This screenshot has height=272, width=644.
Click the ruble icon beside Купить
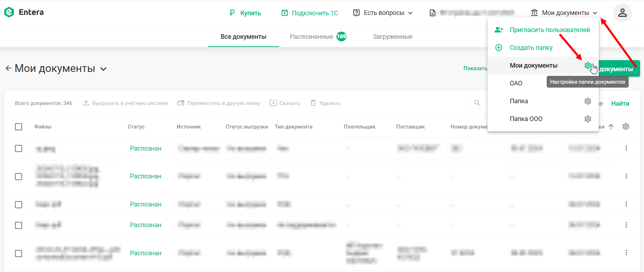tap(232, 13)
